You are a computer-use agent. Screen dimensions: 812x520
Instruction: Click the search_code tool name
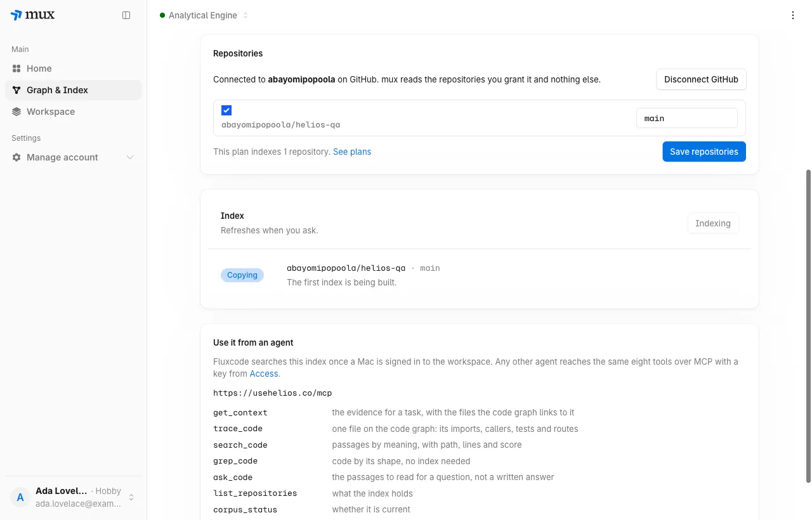click(240, 445)
